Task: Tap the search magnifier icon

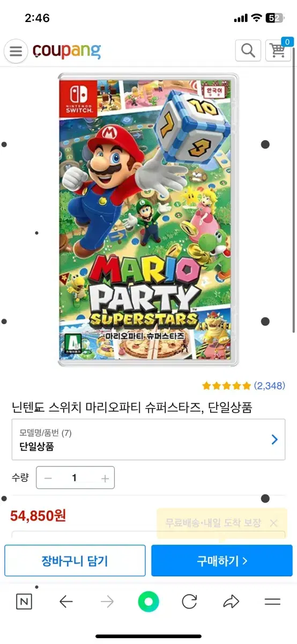Action: point(248,50)
